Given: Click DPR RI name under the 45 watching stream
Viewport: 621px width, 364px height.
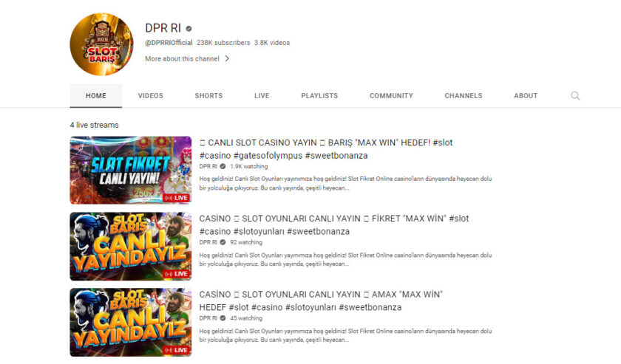Looking at the screenshot, I should 208,318.
